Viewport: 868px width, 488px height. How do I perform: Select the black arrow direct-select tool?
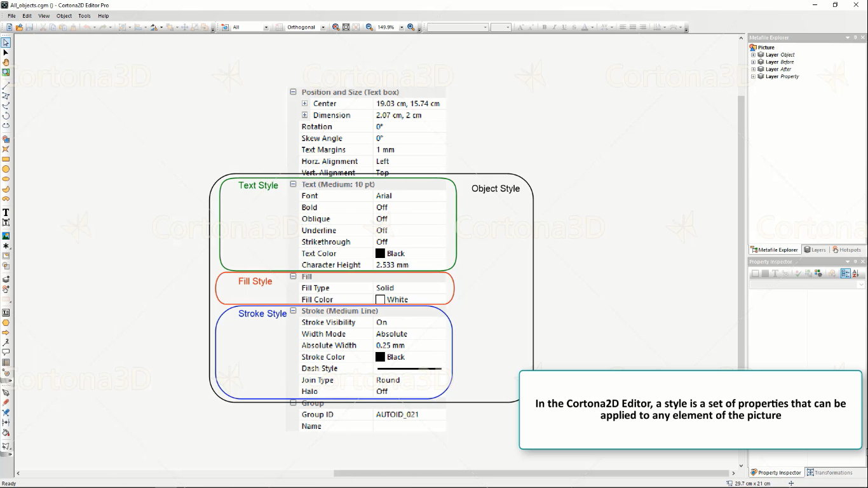point(6,53)
